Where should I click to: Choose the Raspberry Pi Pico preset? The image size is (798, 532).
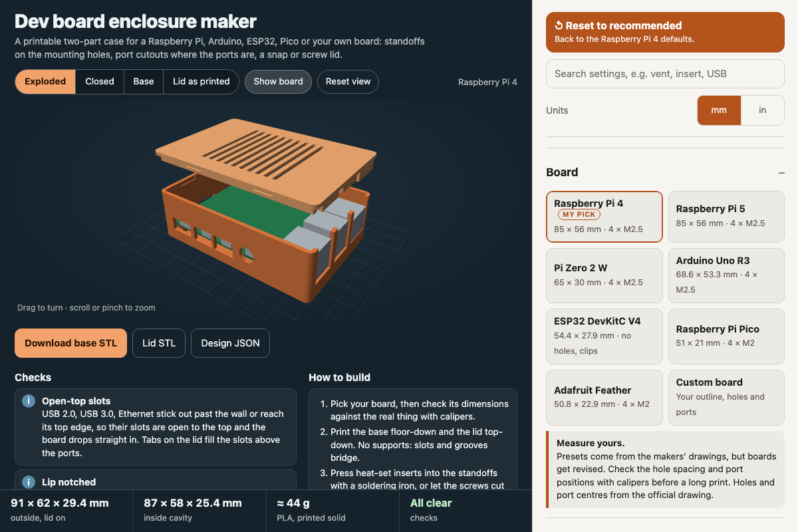(x=726, y=336)
